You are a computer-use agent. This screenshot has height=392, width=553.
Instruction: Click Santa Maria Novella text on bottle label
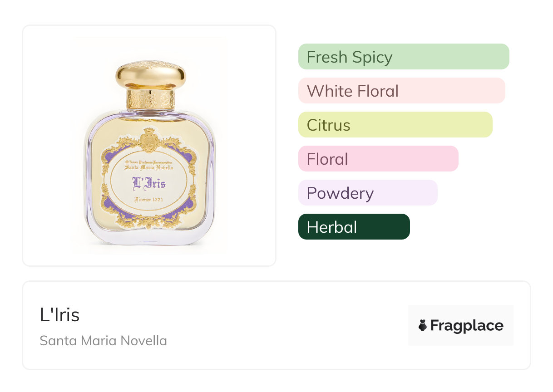coord(148,167)
